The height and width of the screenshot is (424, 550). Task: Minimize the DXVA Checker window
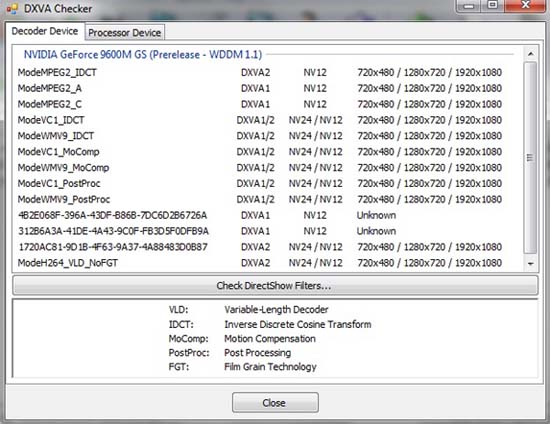tap(469, 5)
